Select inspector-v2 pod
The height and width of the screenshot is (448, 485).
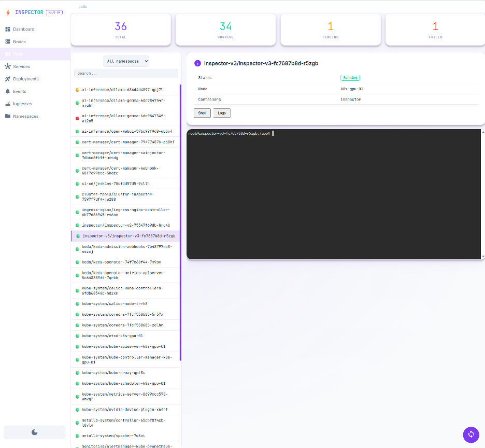tap(125, 225)
